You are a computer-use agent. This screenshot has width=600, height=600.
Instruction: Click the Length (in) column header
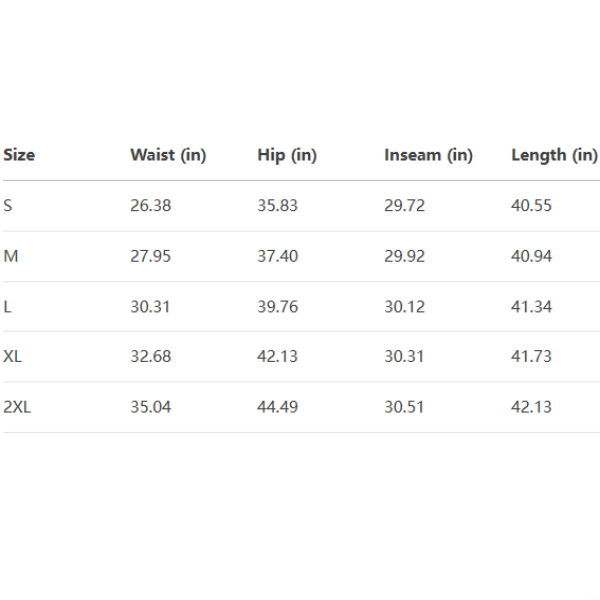coord(554,155)
